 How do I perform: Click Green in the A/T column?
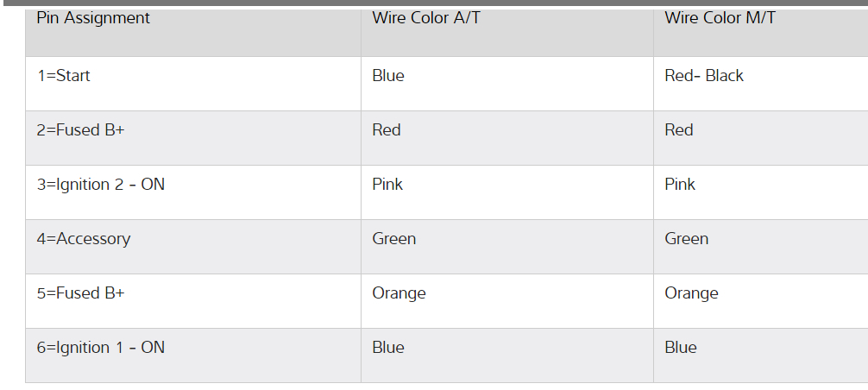click(x=394, y=239)
